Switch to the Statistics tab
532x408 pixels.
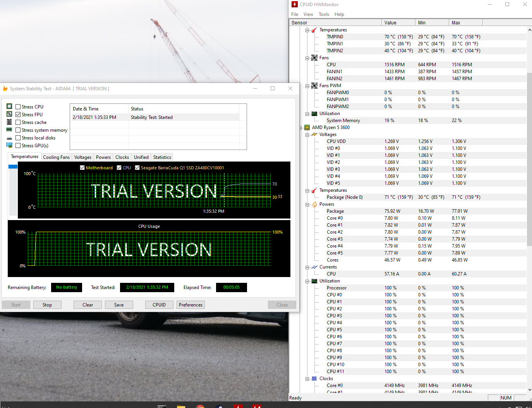pyautogui.click(x=162, y=157)
